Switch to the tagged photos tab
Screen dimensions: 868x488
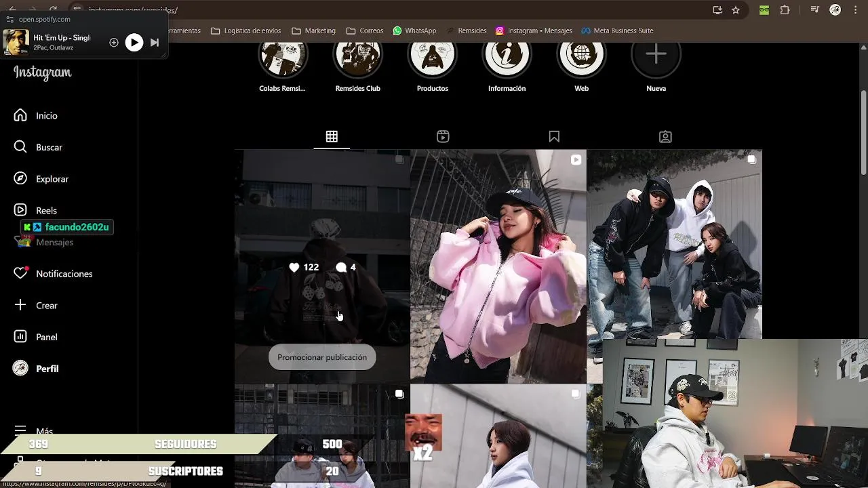click(665, 137)
